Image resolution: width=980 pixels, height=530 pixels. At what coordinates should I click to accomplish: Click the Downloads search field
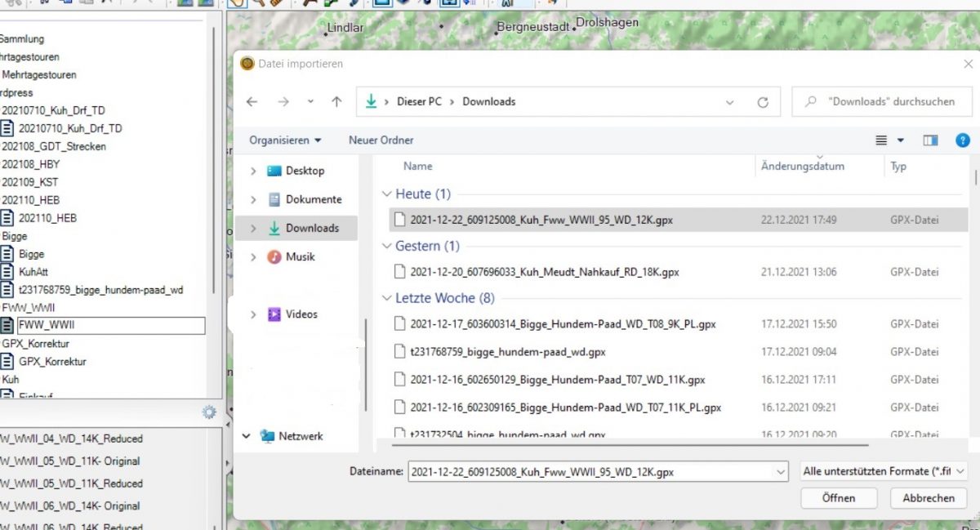pos(882,102)
